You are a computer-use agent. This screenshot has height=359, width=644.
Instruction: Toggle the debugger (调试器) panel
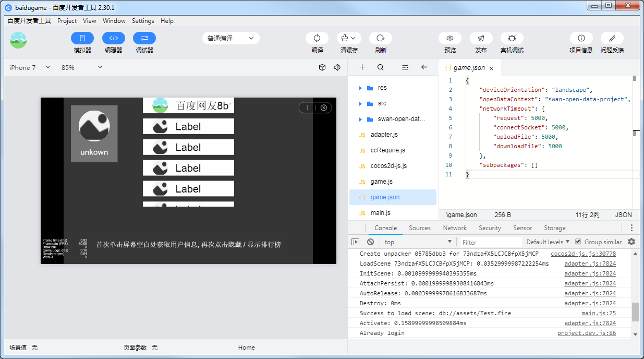pyautogui.click(x=144, y=38)
